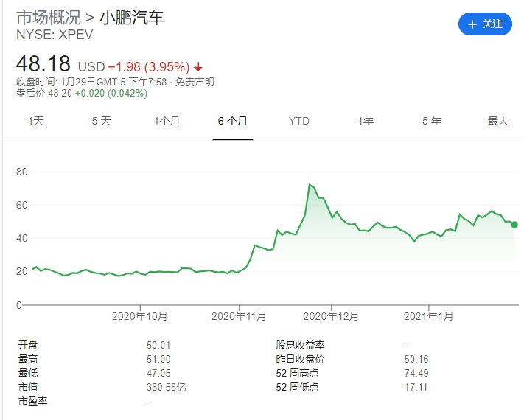Select the NYSE: XPEV ticker text
The height and width of the screenshot is (420, 524).
pos(55,35)
